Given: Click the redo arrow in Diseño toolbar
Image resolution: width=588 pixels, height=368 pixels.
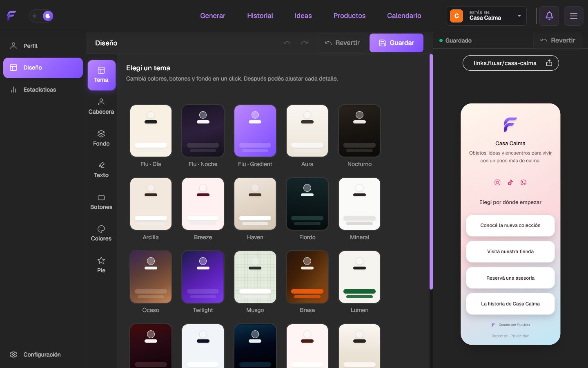Looking at the screenshot, I should pyautogui.click(x=304, y=43).
